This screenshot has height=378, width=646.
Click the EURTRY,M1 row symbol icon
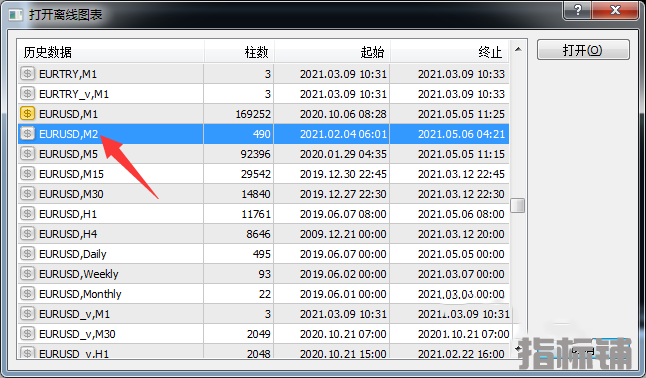(28, 74)
